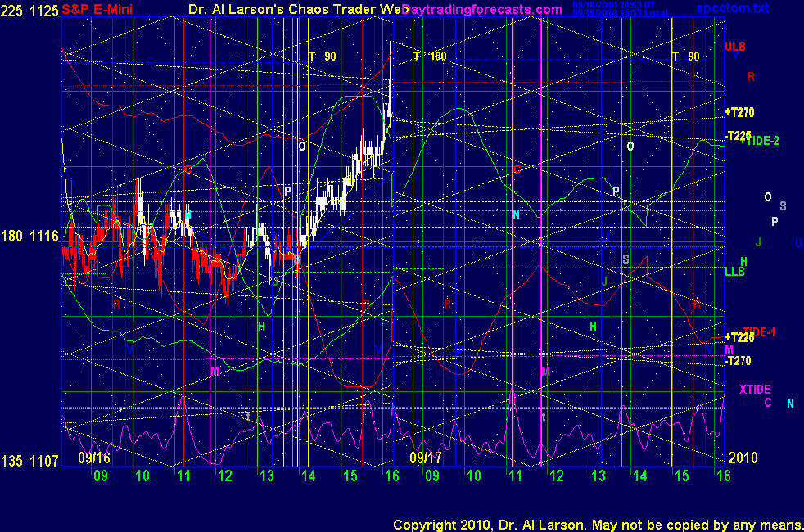Click the magenta 'XTIDE' curve label

pyautogui.click(x=755, y=390)
